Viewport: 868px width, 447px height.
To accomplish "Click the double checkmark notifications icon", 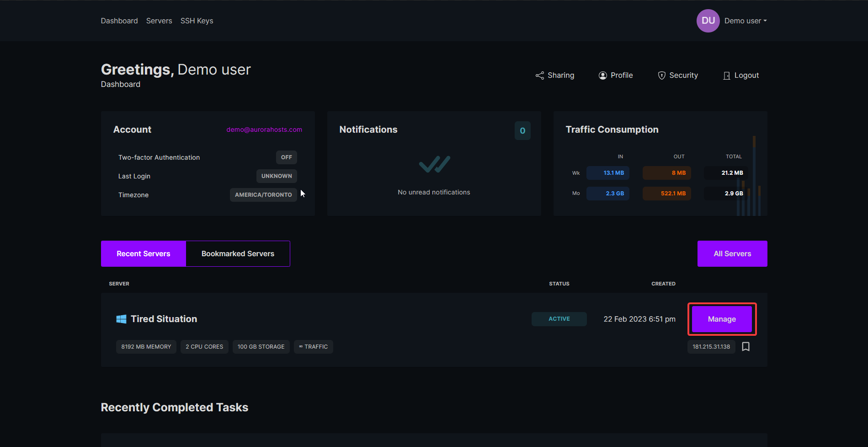I will [x=434, y=164].
